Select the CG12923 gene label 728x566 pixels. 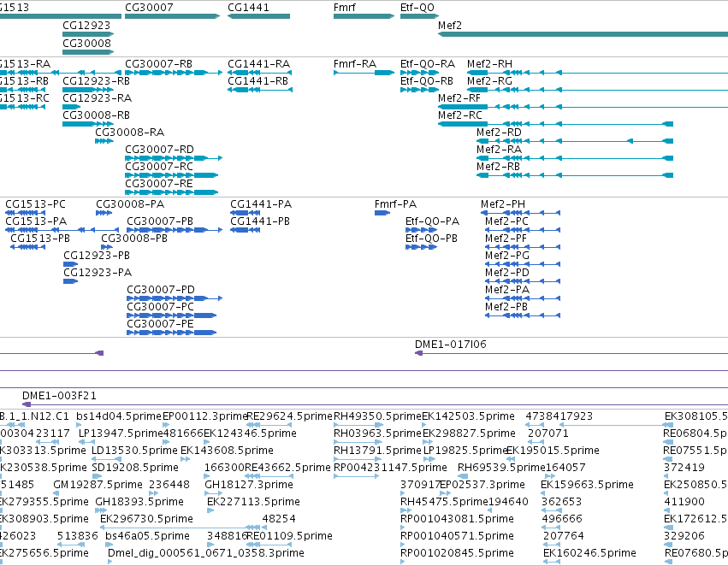click(86, 26)
